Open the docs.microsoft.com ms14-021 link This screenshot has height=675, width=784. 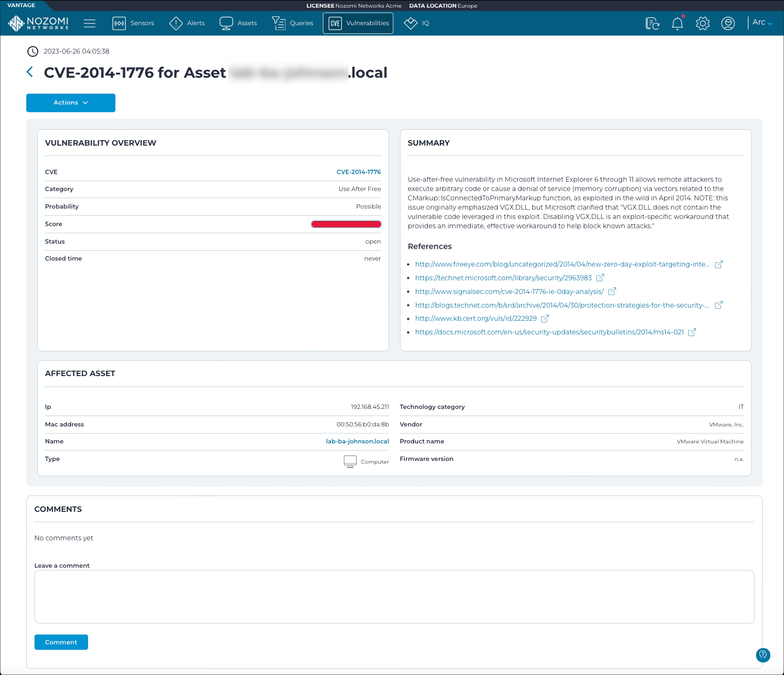(x=549, y=332)
